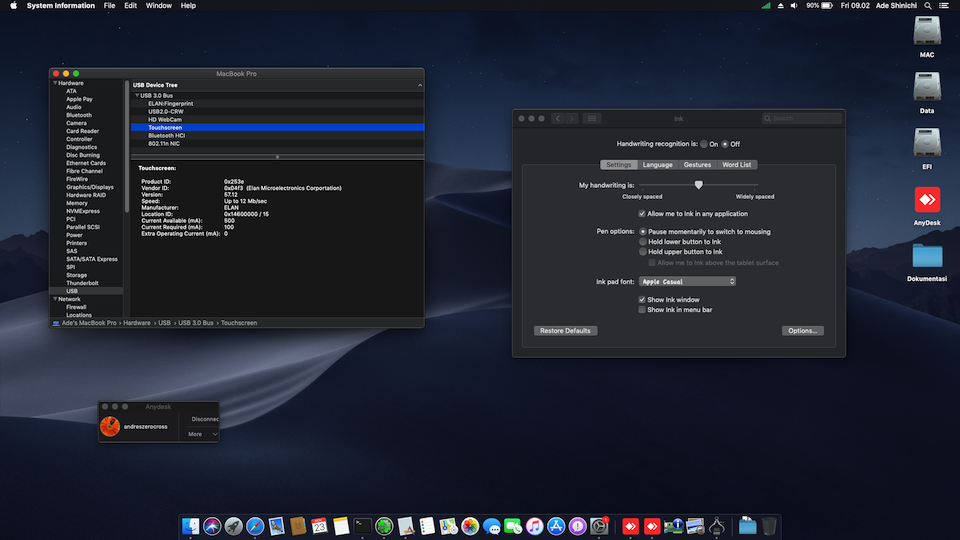
Task: Switch to the Word List tab
Action: 737,165
